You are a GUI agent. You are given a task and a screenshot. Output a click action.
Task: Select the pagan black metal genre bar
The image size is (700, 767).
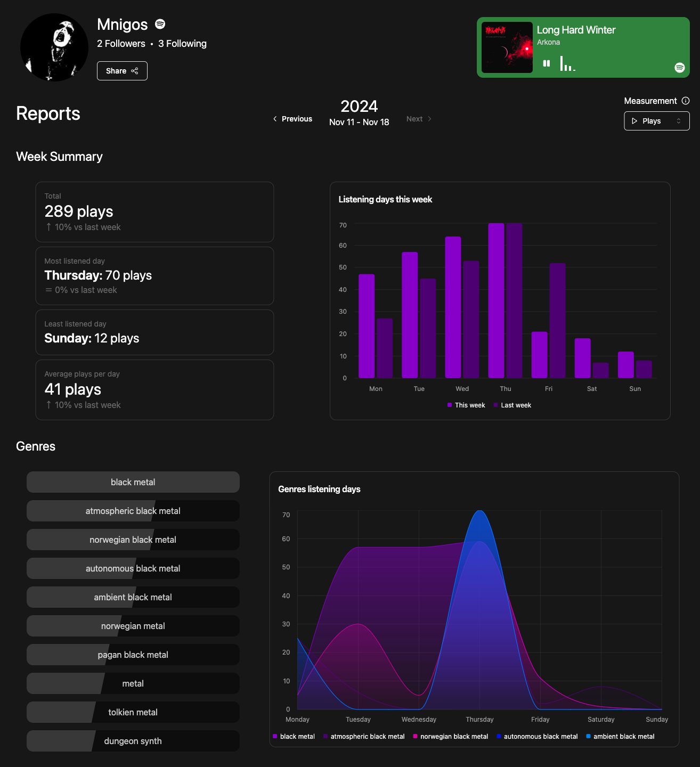133,655
